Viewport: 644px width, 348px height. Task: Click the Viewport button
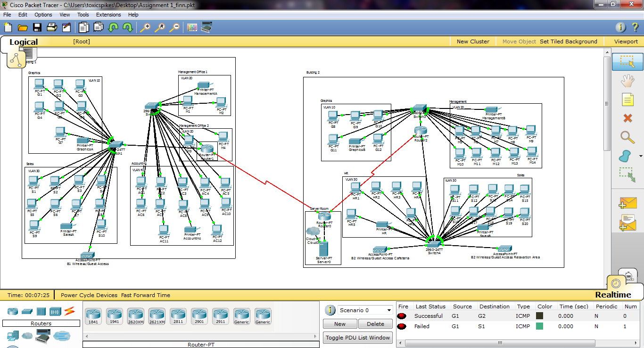tap(626, 41)
